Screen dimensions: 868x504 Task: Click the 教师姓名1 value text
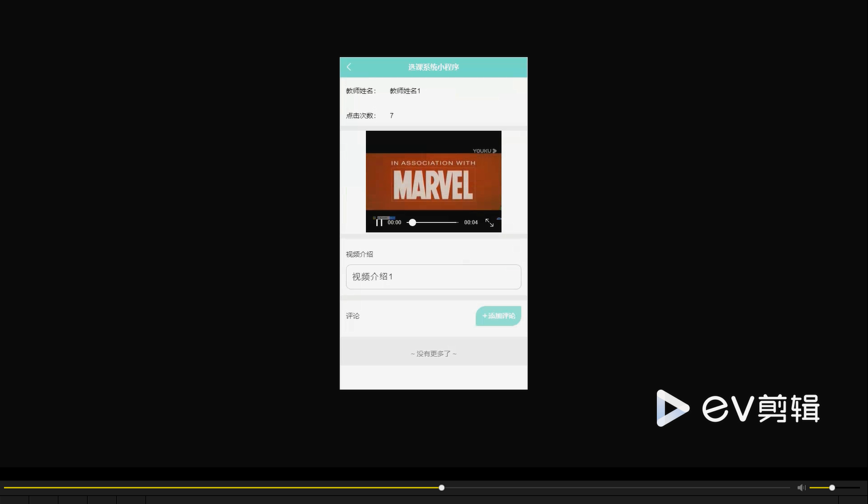[405, 90]
